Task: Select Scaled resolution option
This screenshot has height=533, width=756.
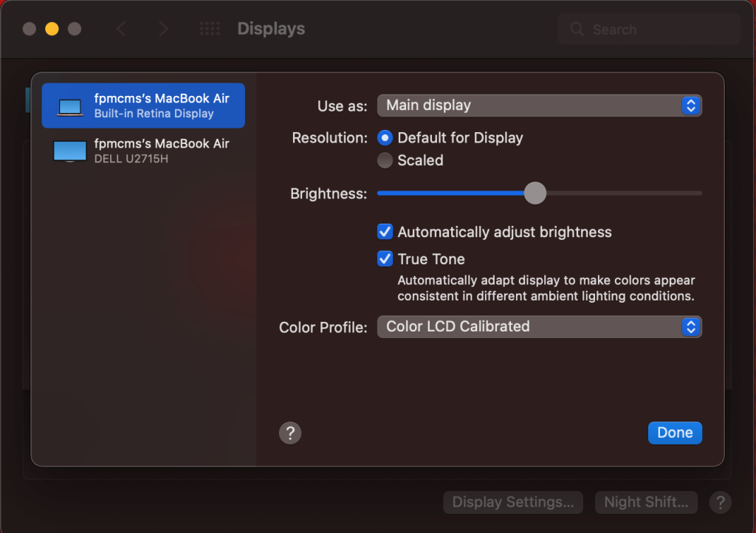Action: (385, 160)
